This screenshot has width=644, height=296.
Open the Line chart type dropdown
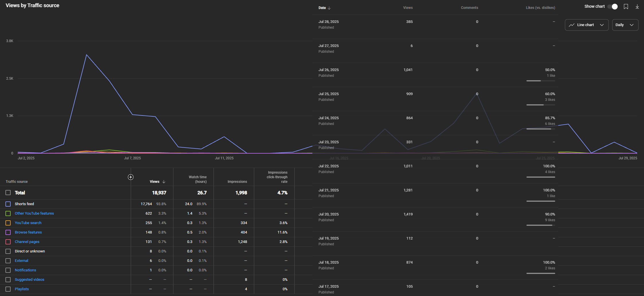[587, 25]
